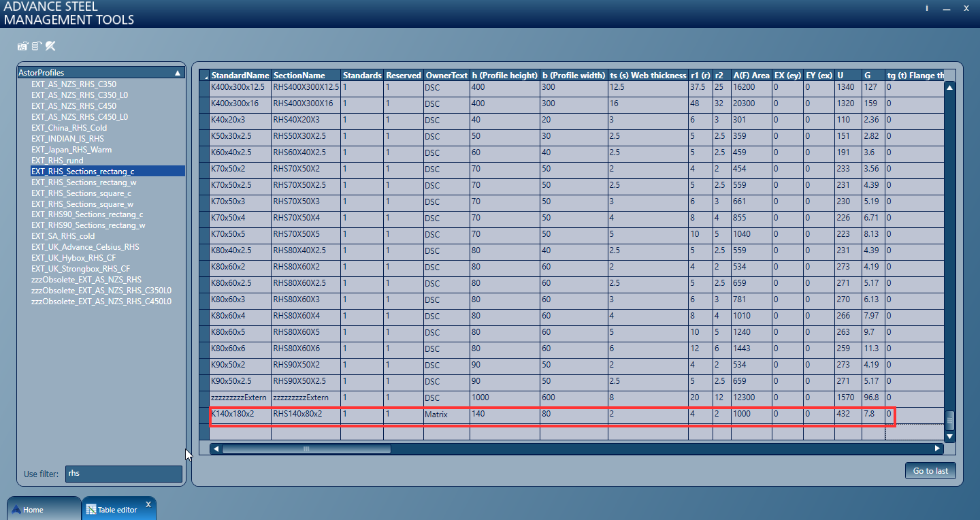Select the zzzObsolete_EXT_AS_NZS_RHS profile
980x520 pixels.
pos(86,279)
